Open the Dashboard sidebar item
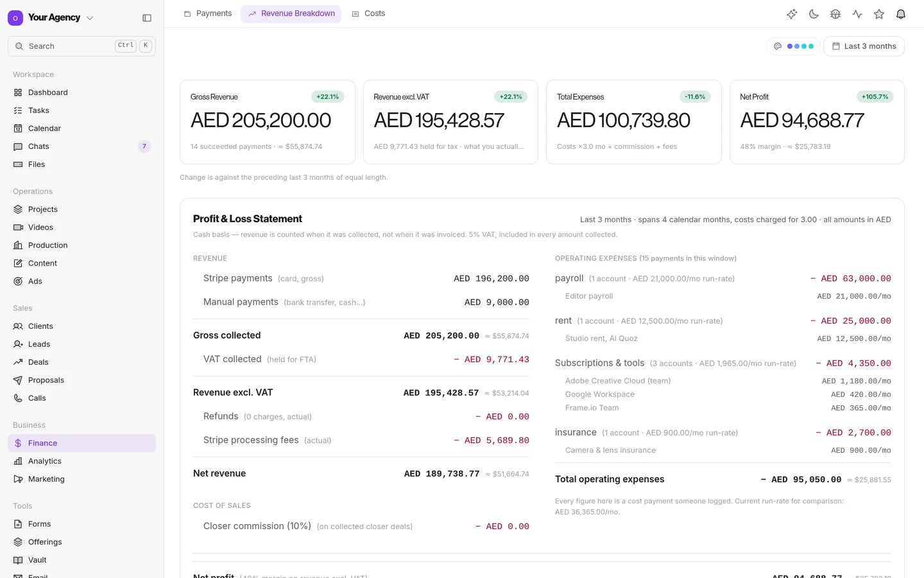924x578 pixels. coord(81,92)
